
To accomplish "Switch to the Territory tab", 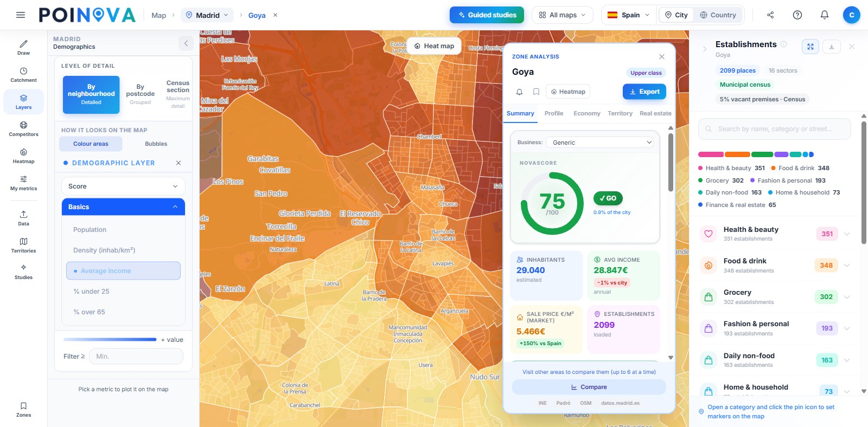I will point(620,113).
